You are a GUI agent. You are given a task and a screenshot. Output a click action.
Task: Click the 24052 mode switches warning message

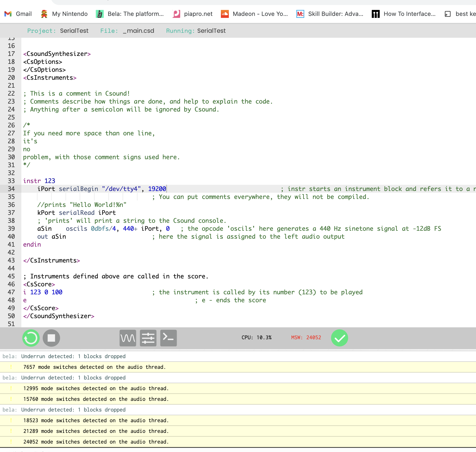pos(96,442)
